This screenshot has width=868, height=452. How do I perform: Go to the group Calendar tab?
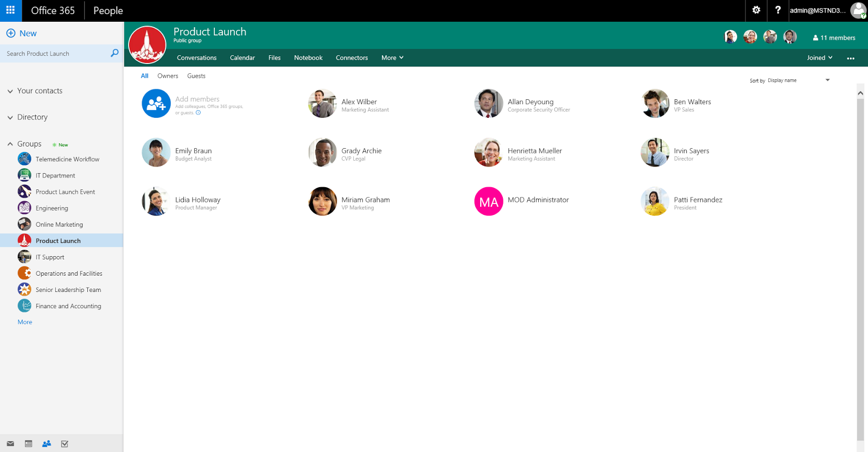pyautogui.click(x=242, y=58)
